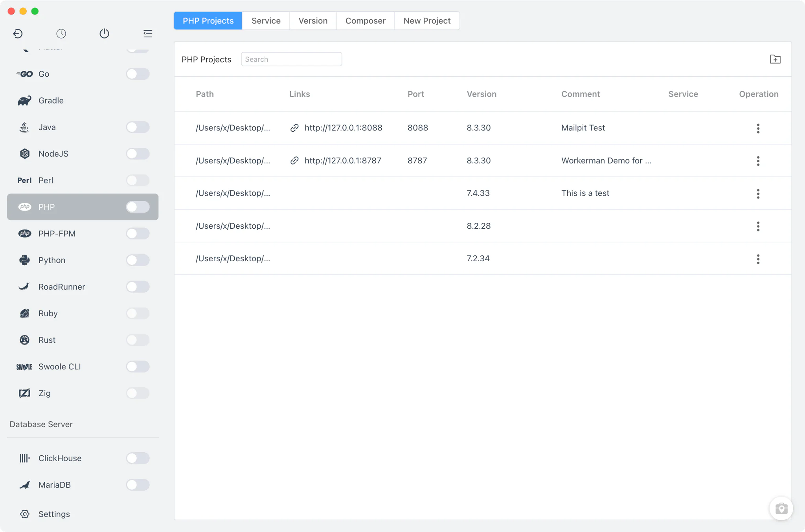
Task: Click the Perl logo icon
Action: click(24, 180)
